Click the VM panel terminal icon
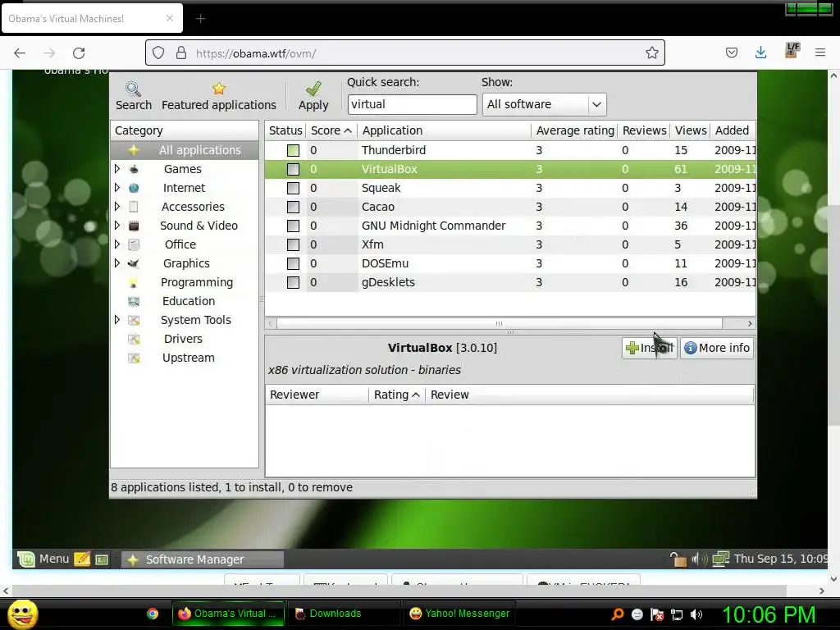 [102, 559]
